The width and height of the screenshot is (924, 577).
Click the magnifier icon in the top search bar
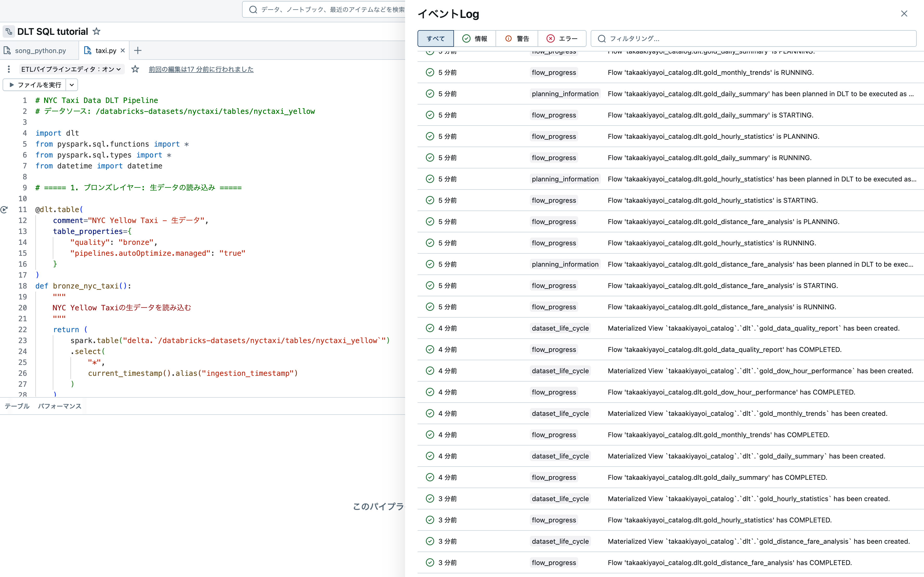coord(253,10)
